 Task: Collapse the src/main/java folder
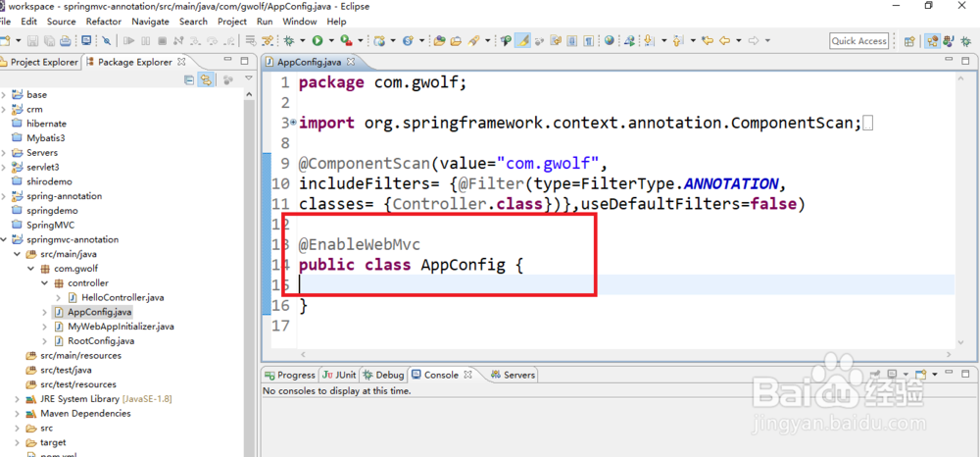[18, 254]
